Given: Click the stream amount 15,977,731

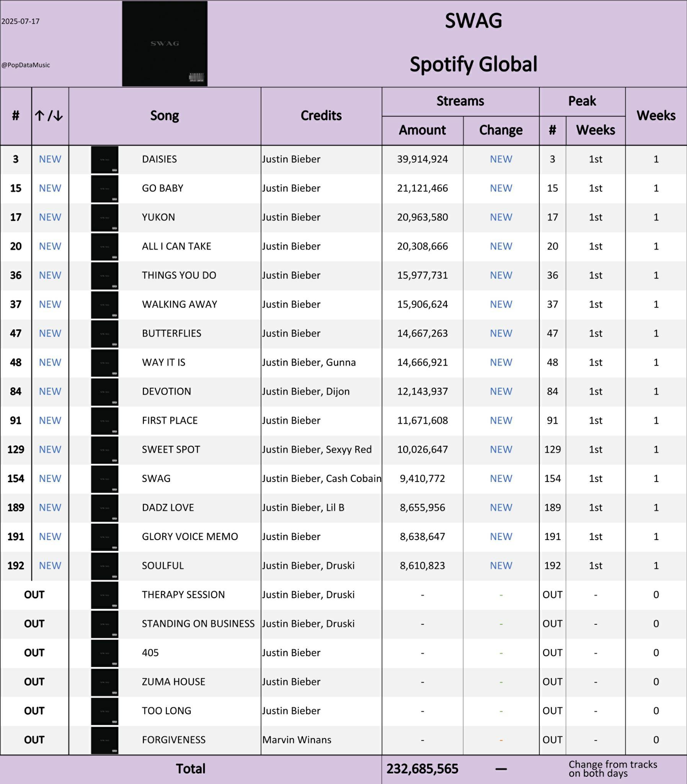Looking at the screenshot, I should 423,275.
